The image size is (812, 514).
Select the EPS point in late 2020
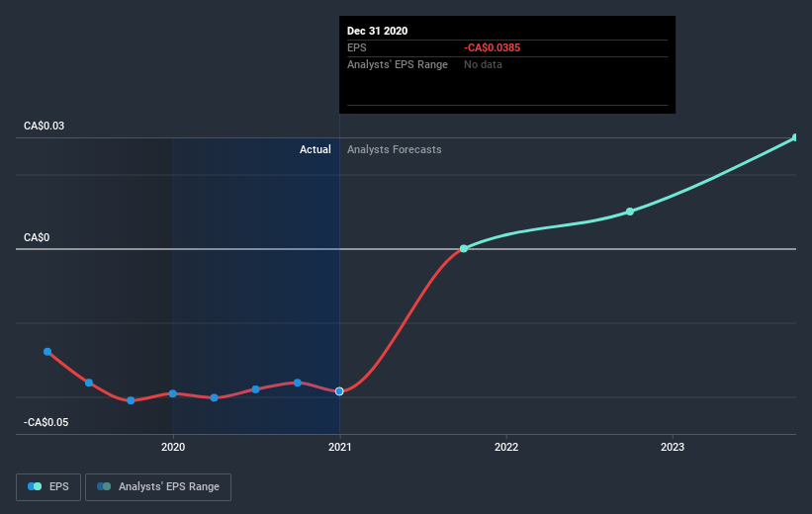298,383
